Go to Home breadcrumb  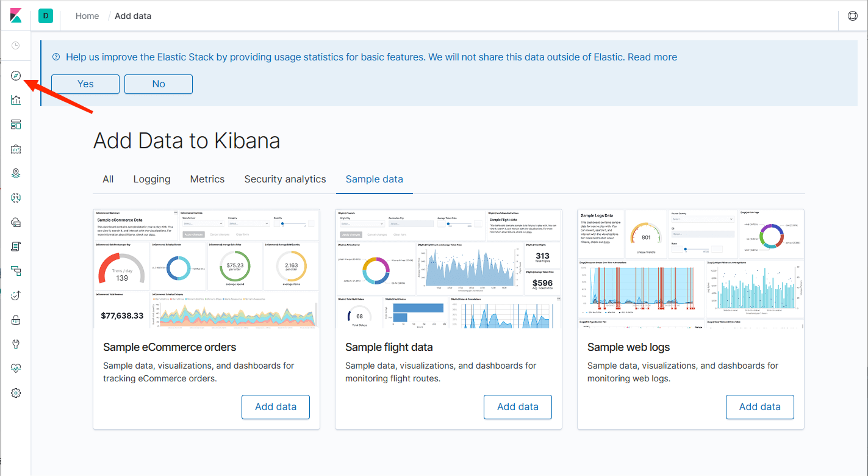click(x=87, y=16)
